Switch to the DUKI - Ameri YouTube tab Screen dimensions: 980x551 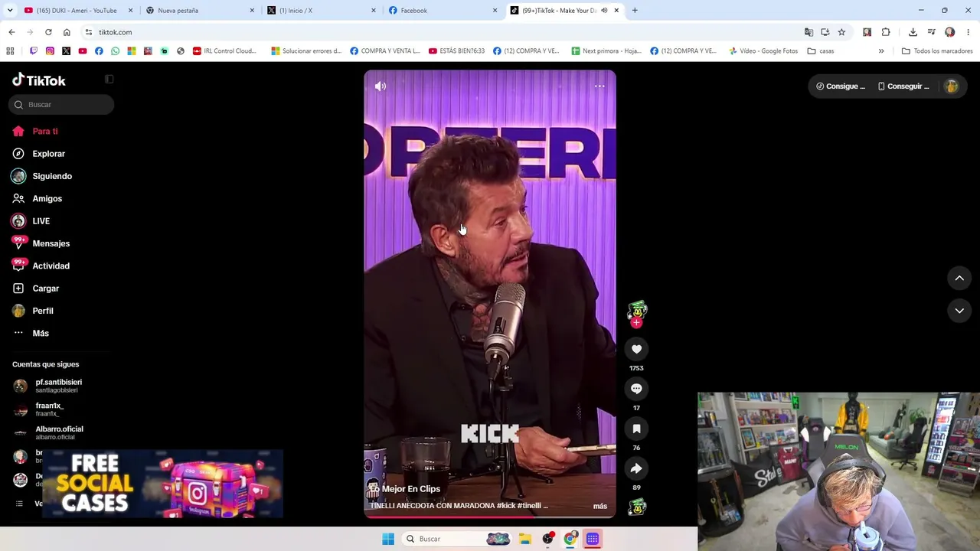coord(77,11)
